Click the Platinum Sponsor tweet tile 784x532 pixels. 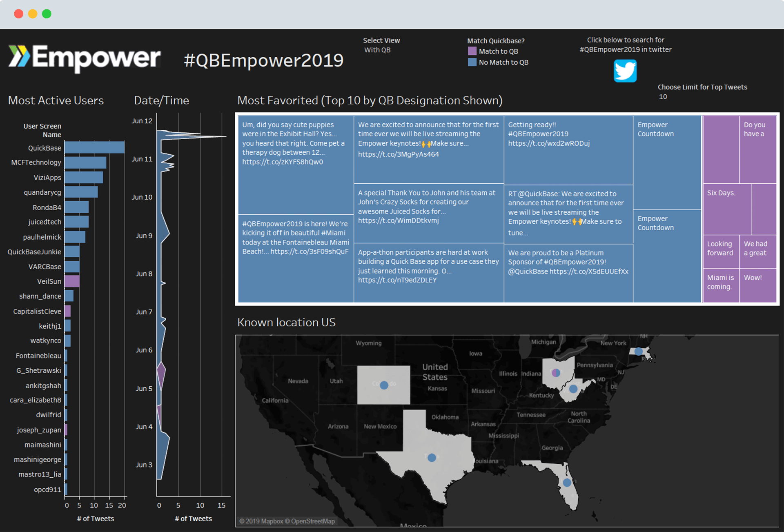click(x=568, y=273)
